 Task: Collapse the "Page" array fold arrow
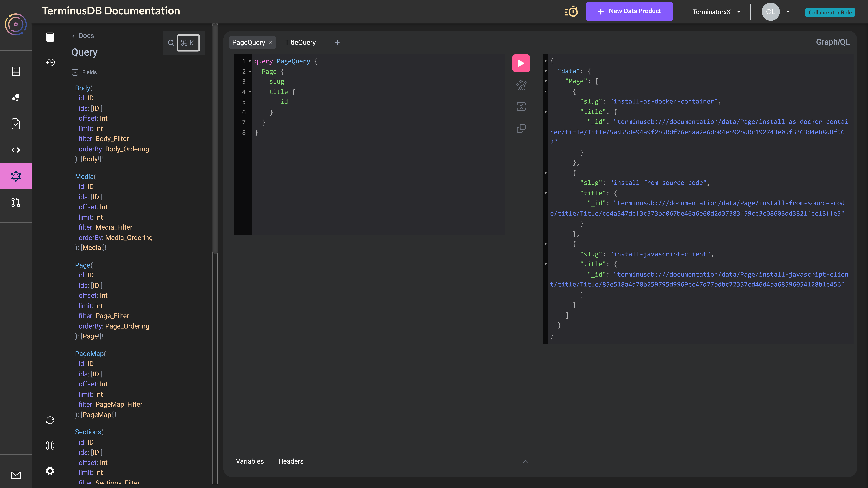click(x=546, y=81)
